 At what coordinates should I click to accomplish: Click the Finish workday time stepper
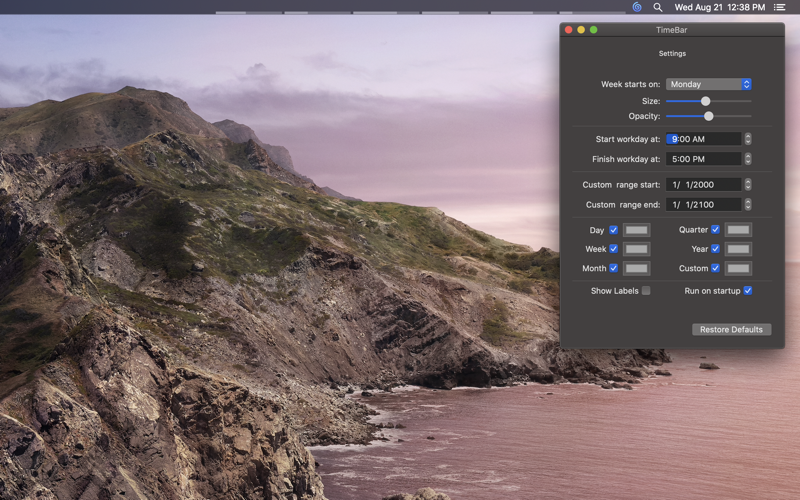(x=747, y=159)
